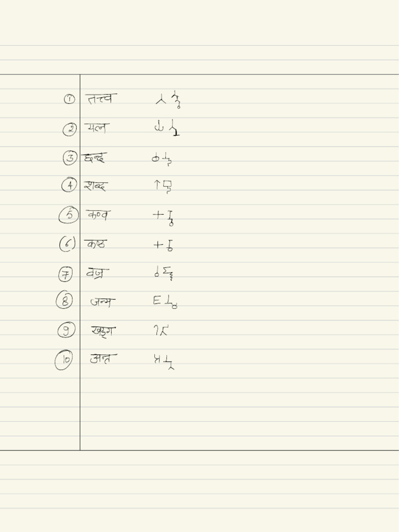The image size is (399, 532).
Task: Select the handwritten word कण्व
Action: click(x=99, y=214)
